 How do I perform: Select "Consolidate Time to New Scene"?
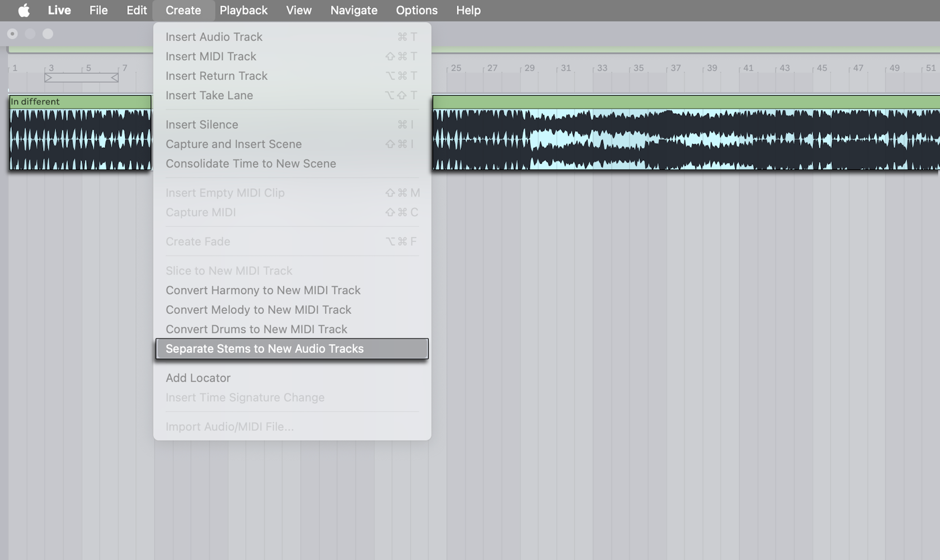pos(251,164)
